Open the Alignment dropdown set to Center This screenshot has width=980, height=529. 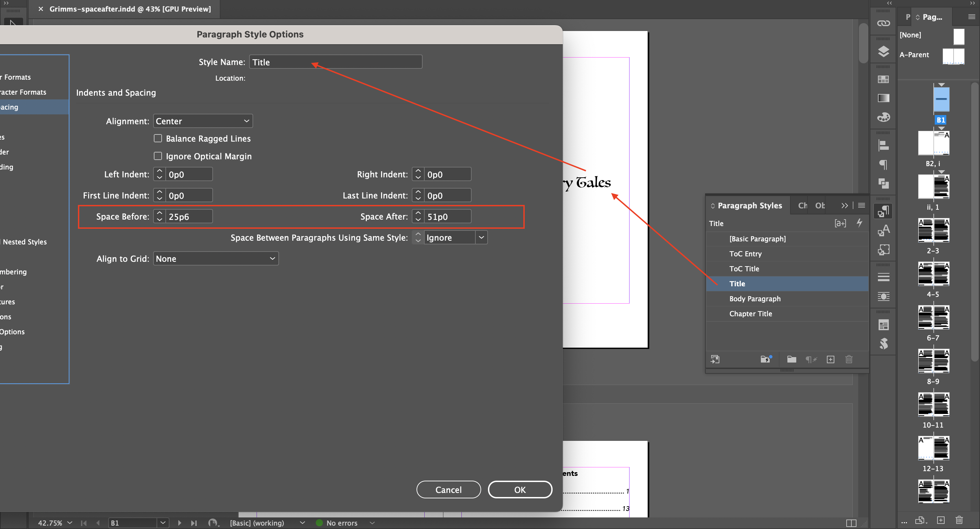[x=203, y=121]
